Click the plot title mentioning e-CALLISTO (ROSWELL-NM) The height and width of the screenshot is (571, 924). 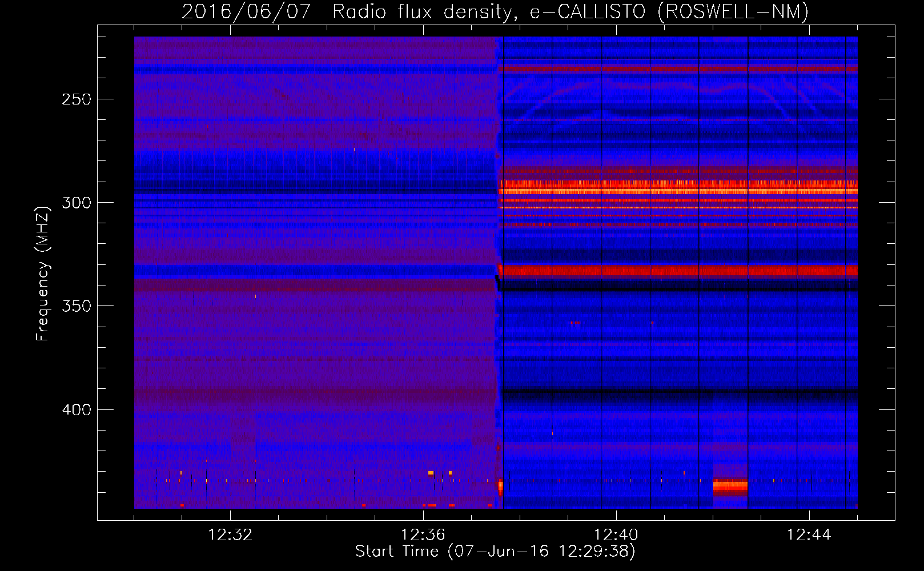pos(495,11)
